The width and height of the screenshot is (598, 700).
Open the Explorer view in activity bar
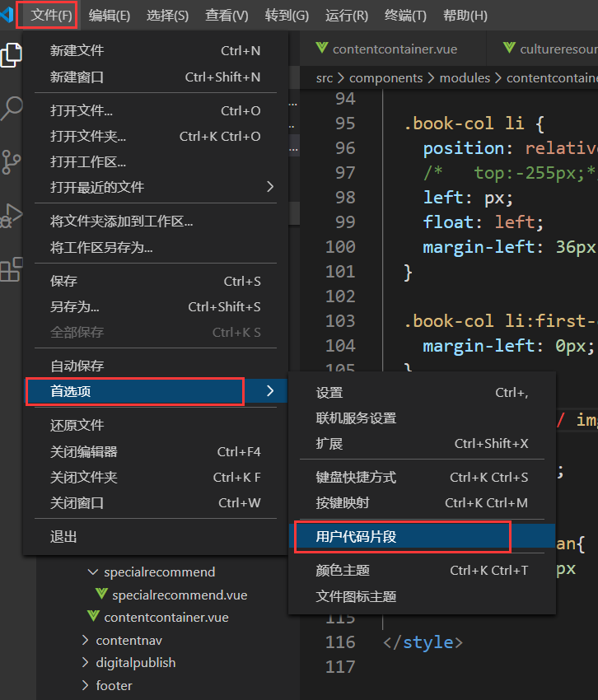coord(11,54)
